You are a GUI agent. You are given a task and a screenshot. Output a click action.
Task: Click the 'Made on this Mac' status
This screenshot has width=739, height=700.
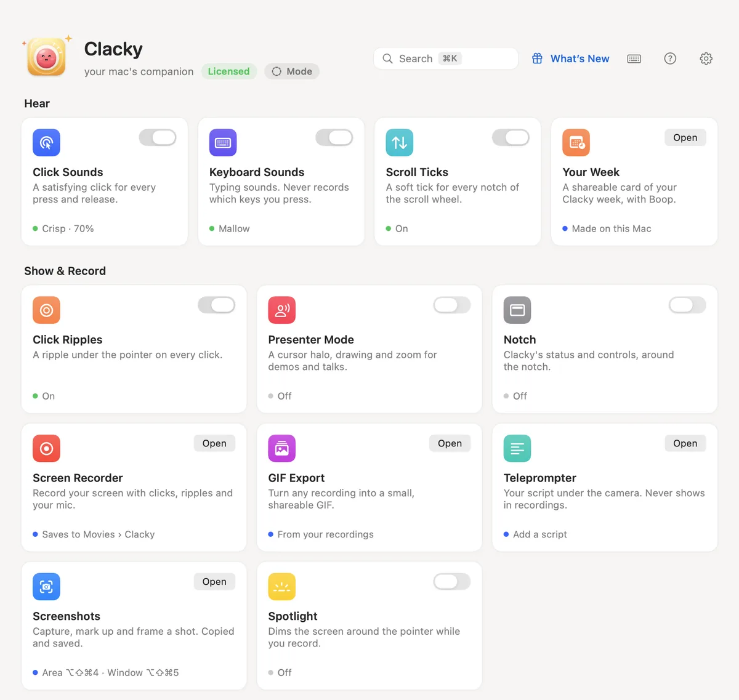(612, 228)
